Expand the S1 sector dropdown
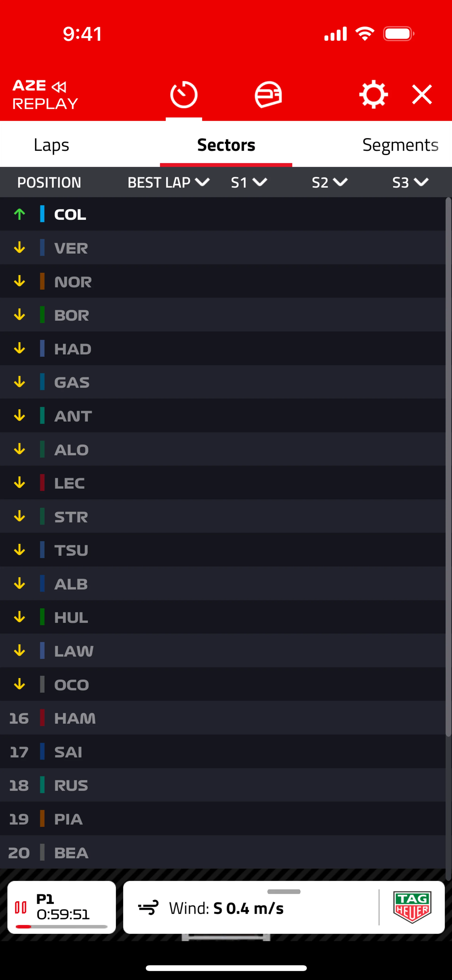 pyautogui.click(x=259, y=182)
